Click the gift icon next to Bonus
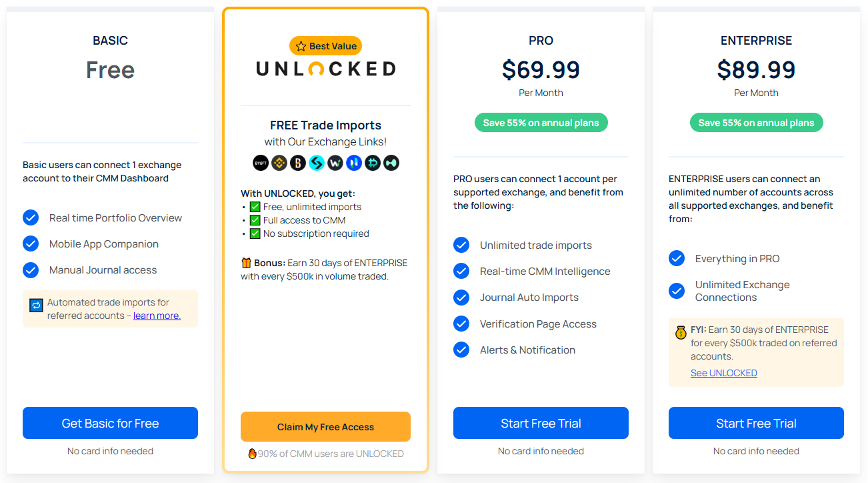868x483 pixels. [246, 263]
